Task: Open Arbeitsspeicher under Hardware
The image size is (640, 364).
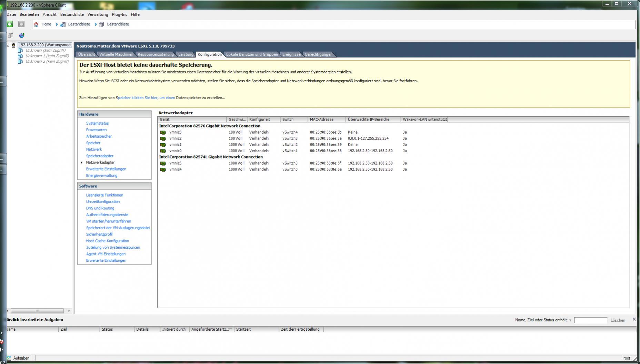Action: click(99, 136)
